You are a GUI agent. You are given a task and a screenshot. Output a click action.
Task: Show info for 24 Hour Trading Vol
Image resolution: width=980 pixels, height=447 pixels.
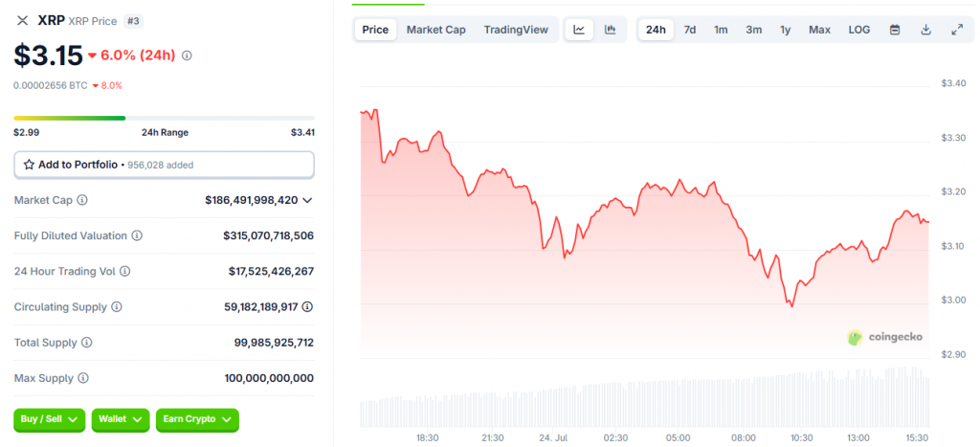(x=124, y=272)
